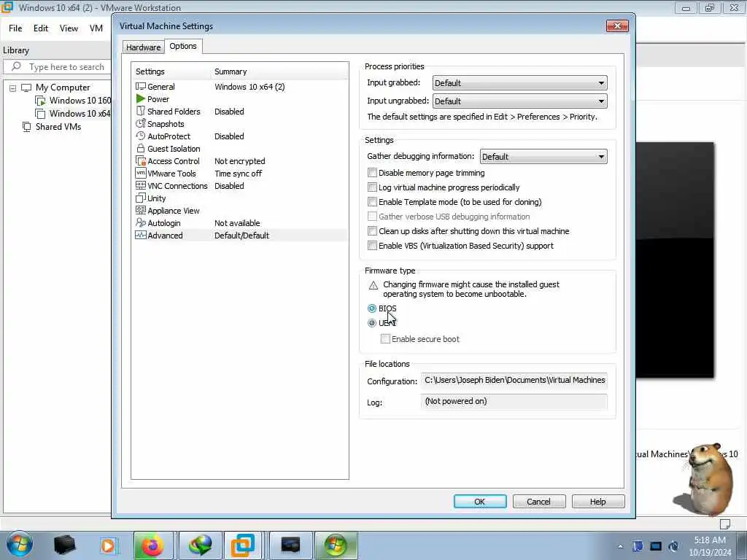
Task: Switch to the Hardware tab
Action: (x=144, y=47)
